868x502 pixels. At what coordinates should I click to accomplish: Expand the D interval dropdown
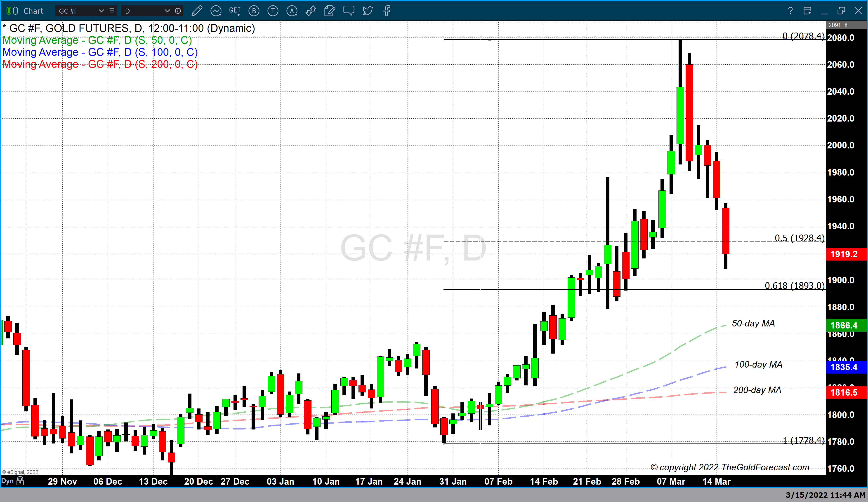tap(167, 11)
